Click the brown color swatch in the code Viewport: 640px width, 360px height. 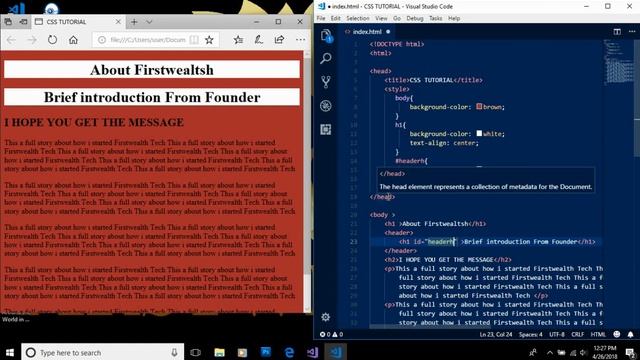point(479,106)
